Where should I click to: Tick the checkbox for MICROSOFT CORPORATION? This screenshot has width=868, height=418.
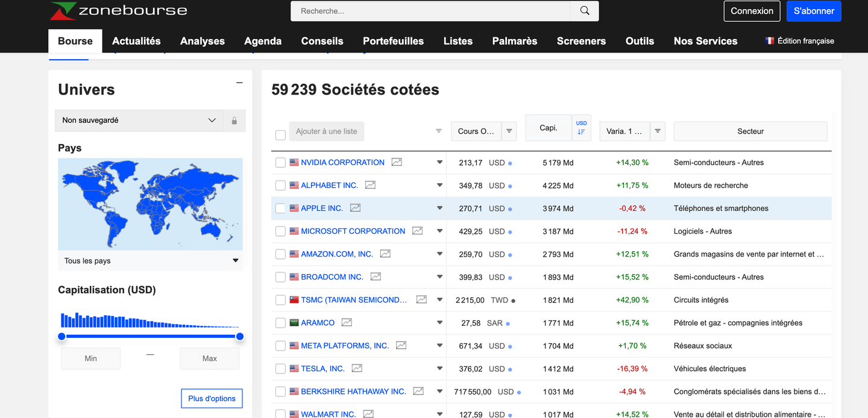[x=280, y=231]
